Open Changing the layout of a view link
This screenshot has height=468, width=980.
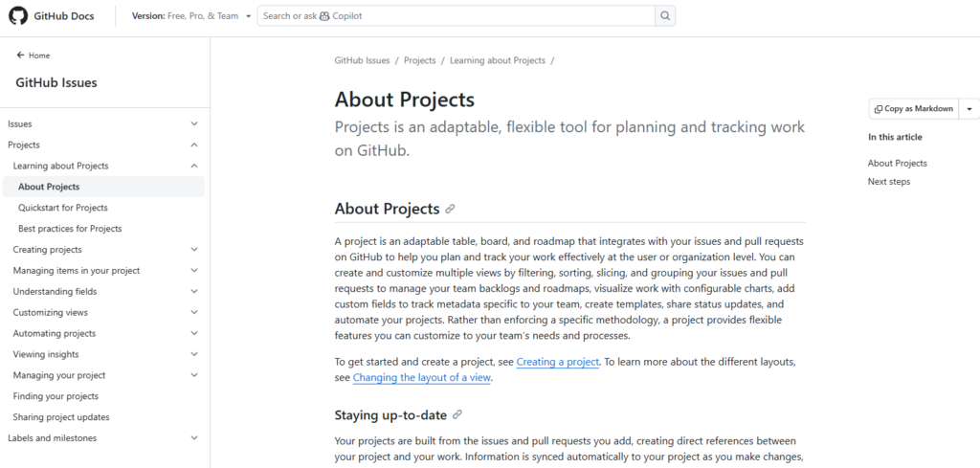pyautogui.click(x=422, y=377)
